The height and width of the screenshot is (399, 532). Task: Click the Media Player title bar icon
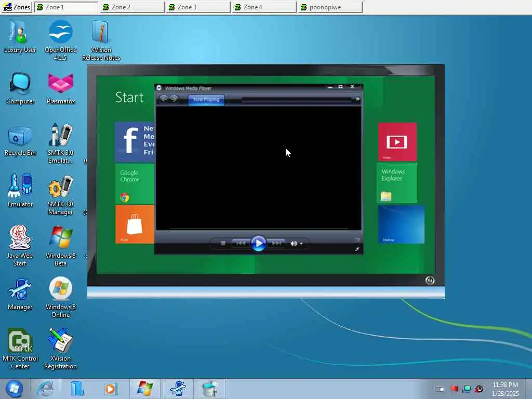pyautogui.click(x=159, y=88)
